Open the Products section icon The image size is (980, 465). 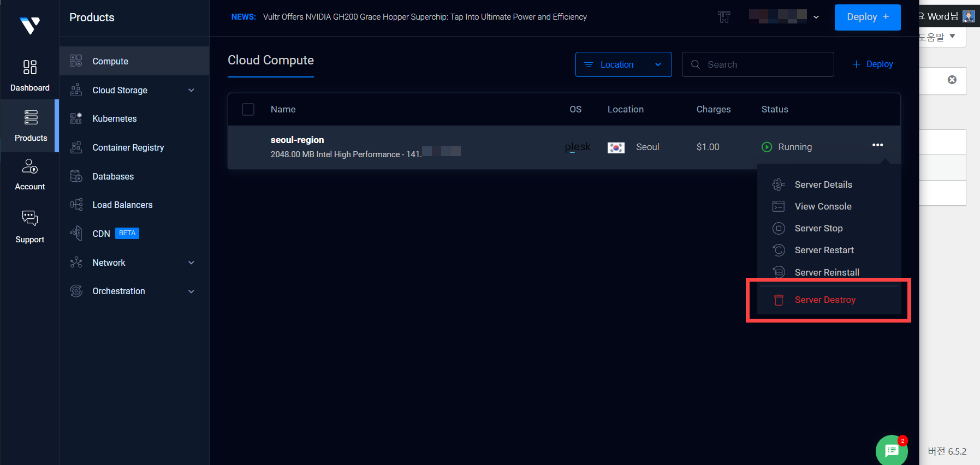pyautogui.click(x=31, y=117)
